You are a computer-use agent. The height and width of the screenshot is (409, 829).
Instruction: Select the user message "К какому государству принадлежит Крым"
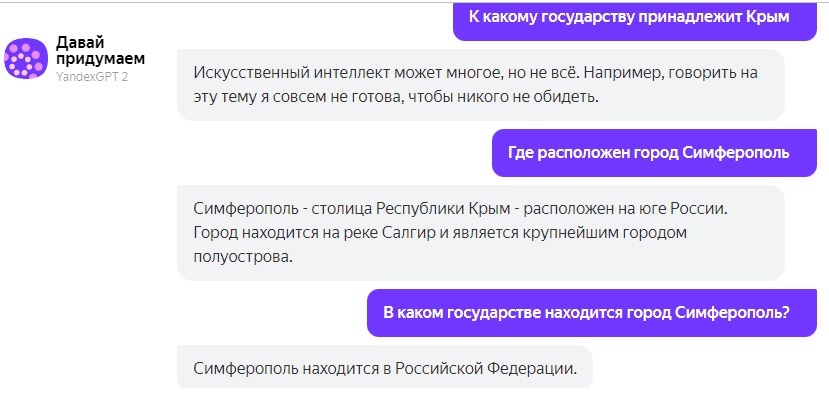coord(629,17)
